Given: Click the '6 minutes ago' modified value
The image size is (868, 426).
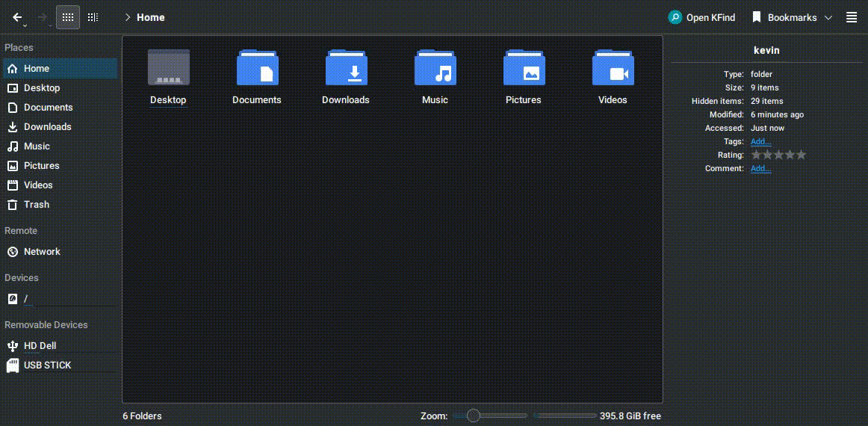Looking at the screenshot, I should (x=777, y=114).
